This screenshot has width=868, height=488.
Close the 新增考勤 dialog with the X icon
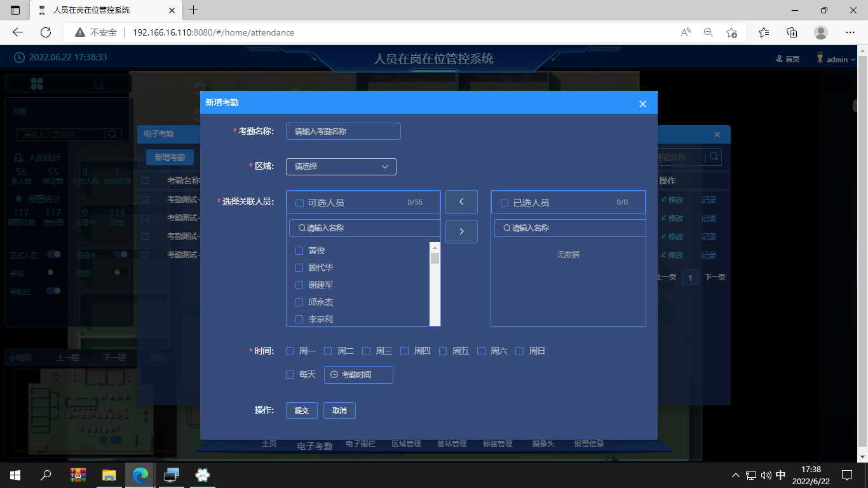click(642, 104)
